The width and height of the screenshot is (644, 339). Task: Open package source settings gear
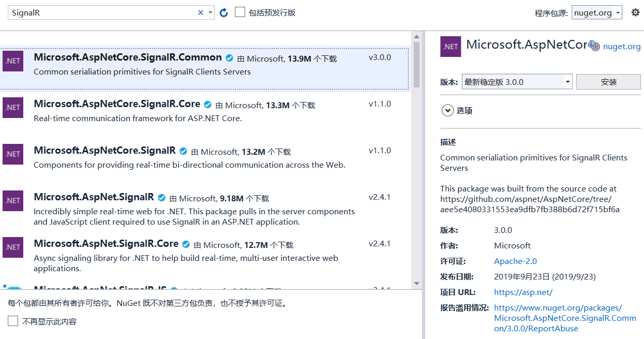point(636,12)
